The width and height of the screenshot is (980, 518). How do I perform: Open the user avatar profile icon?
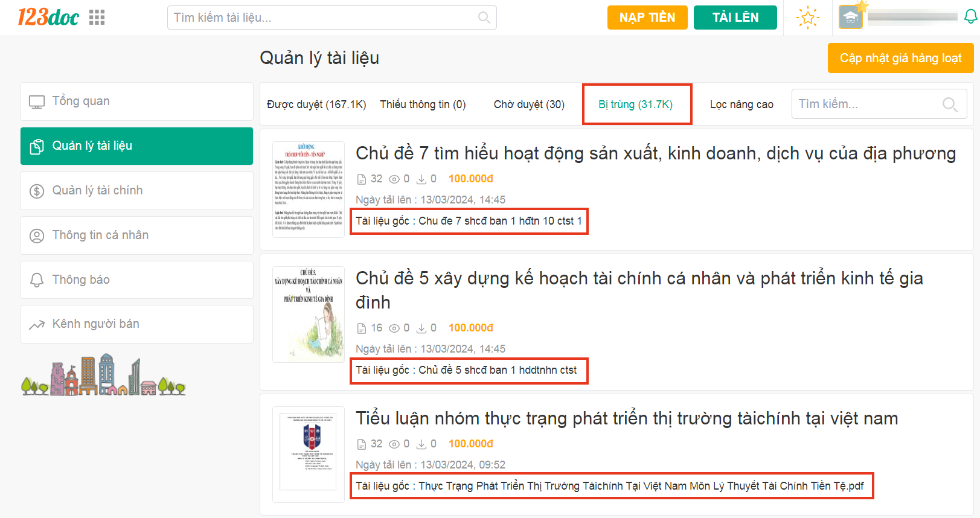pyautogui.click(x=851, y=16)
